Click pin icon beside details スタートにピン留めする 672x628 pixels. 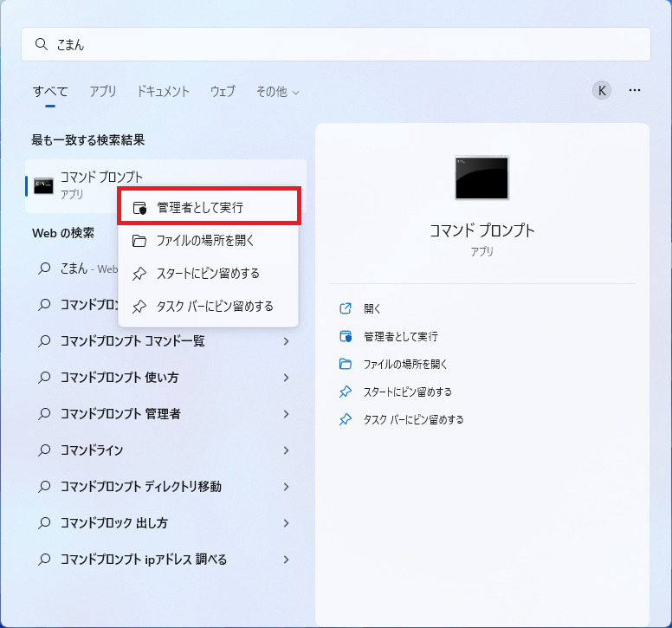[x=346, y=392]
